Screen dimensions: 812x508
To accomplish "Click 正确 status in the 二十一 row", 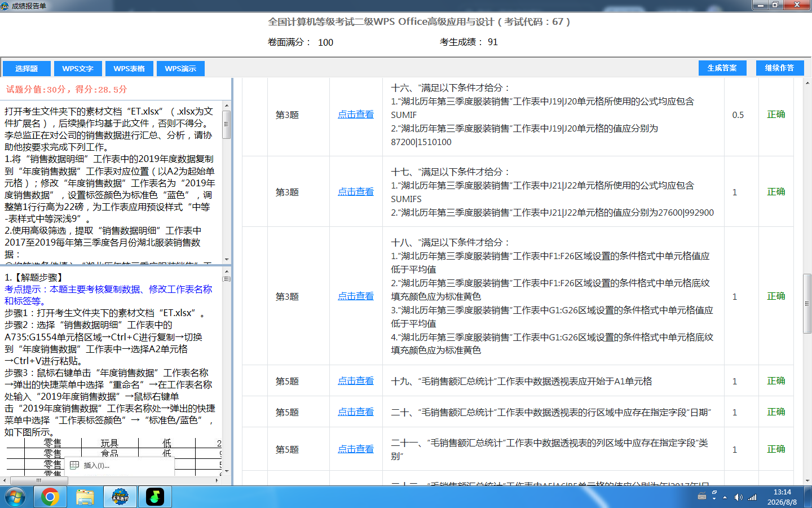I will pyautogui.click(x=776, y=449).
